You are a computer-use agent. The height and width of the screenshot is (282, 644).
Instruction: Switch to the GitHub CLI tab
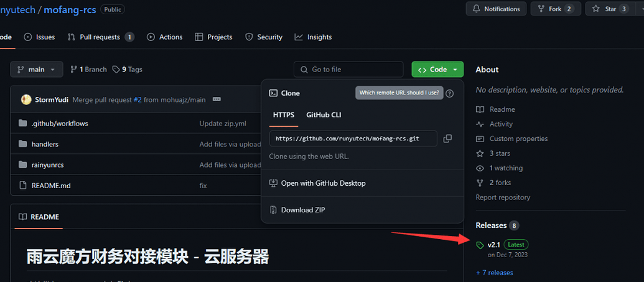coord(324,115)
